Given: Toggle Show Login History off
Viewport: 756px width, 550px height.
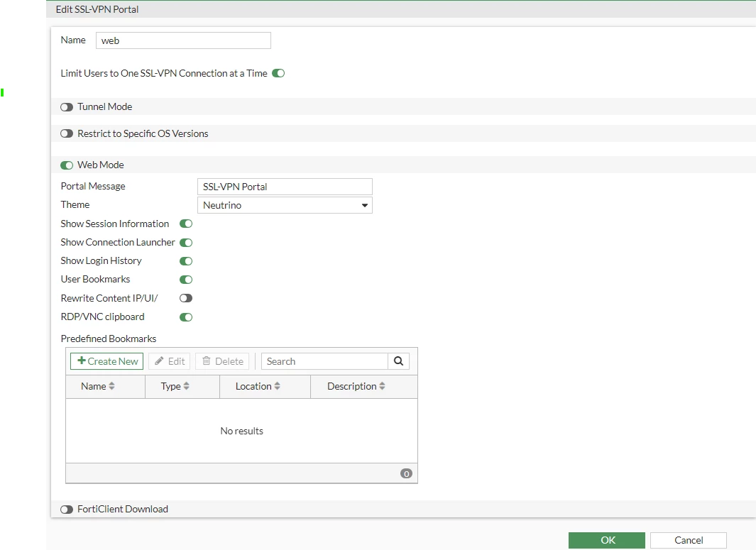Looking at the screenshot, I should 186,261.
